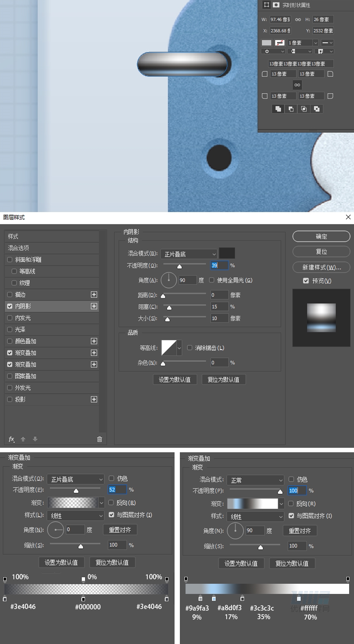This screenshot has height=644, width=354.
Task: Click the plus icon beside 投影
Action: coord(94,399)
